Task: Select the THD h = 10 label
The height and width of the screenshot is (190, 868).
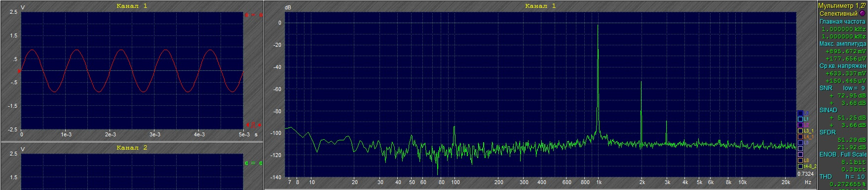Action: coord(842,176)
